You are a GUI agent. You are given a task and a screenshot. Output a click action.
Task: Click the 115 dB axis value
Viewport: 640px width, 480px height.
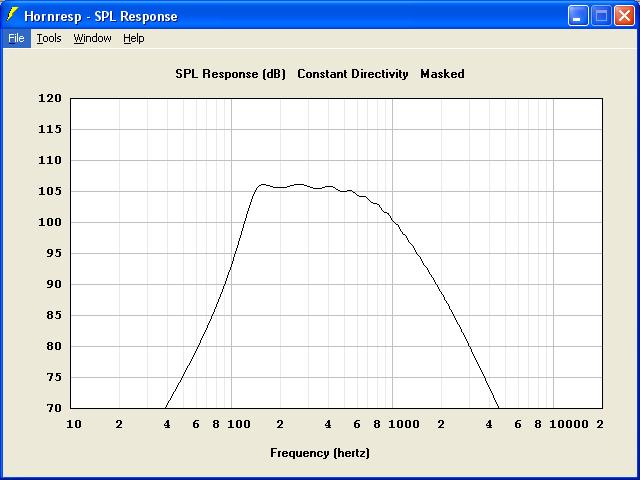point(50,129)
